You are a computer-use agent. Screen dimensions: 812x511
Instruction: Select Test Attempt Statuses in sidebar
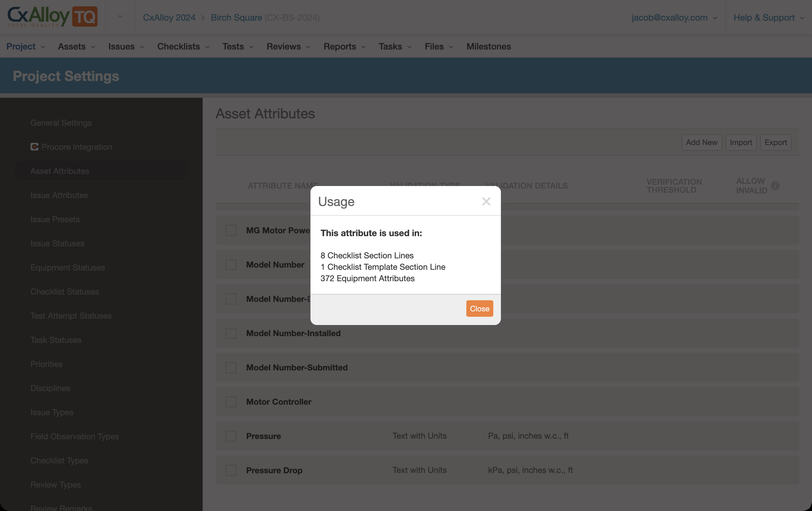(71, 316)
